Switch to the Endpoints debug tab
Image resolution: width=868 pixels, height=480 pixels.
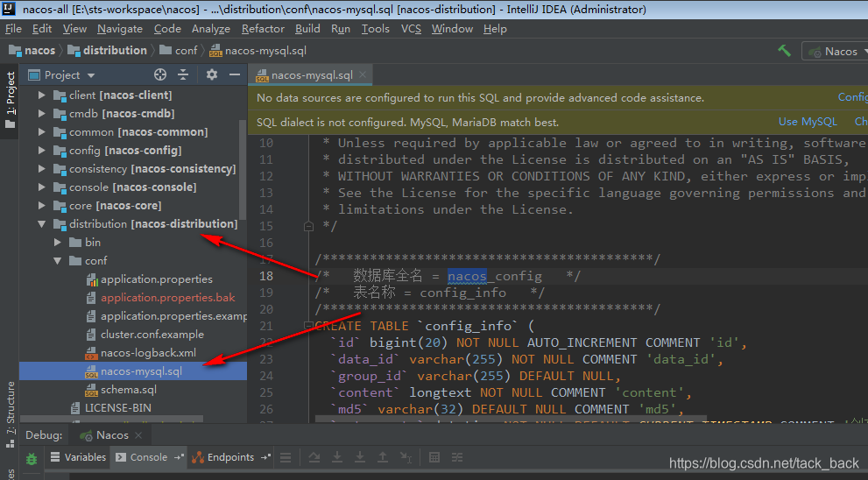[230, 457]
